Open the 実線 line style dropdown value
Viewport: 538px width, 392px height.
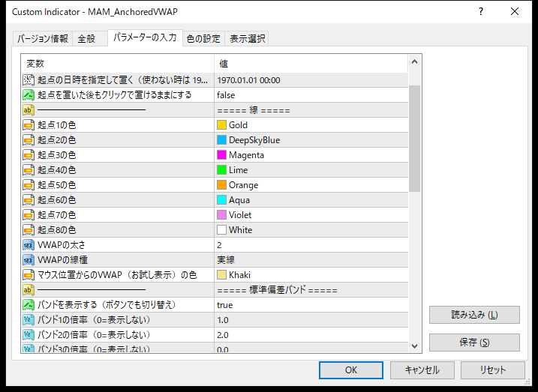[x=311, y=260]
